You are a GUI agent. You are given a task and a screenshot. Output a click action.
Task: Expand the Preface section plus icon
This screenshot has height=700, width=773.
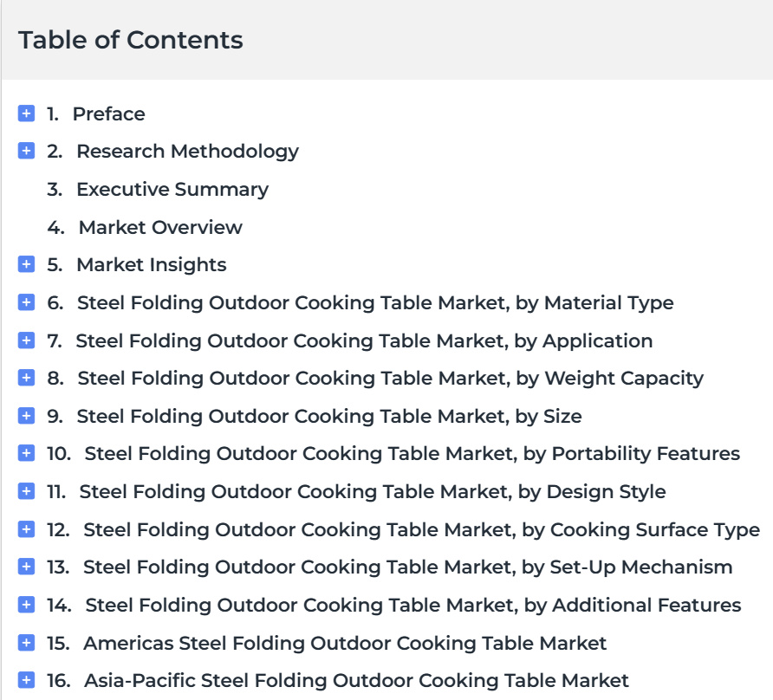(x=26, y=113)
